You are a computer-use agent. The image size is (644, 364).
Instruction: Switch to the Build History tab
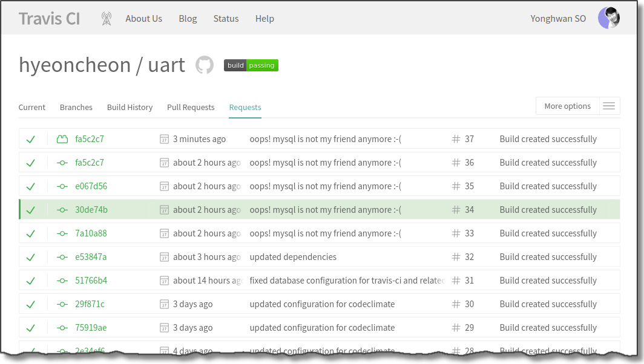(130, 107)
